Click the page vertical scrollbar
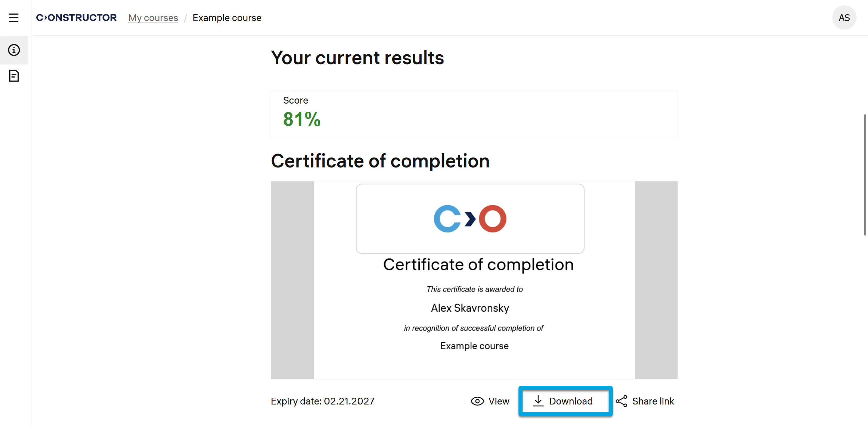 [865, 175]
